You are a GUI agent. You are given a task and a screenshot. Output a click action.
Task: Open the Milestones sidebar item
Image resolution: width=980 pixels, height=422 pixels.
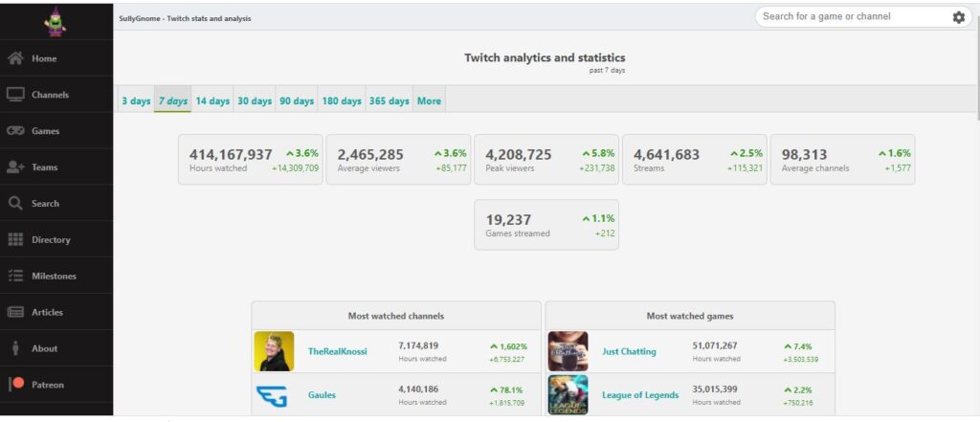[56, 276]
